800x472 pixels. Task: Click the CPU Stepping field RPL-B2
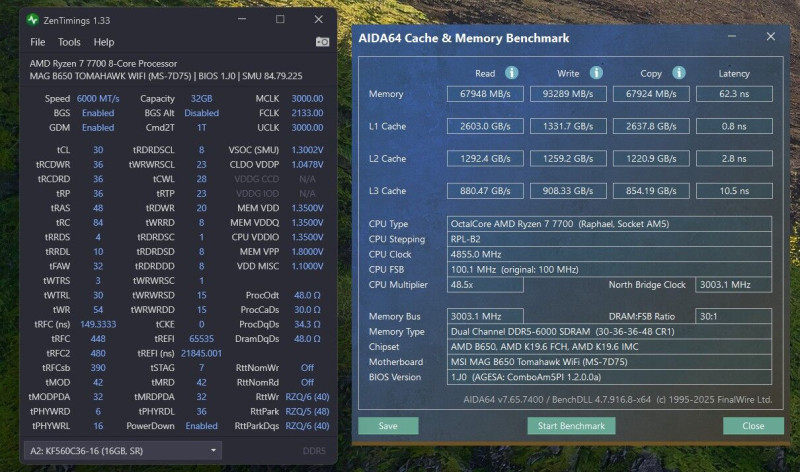(x=609, y=239)
